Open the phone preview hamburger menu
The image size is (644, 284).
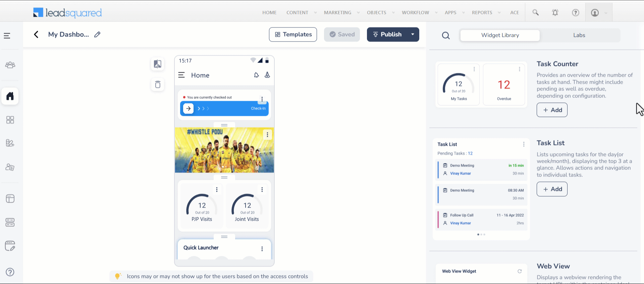tap(181, 75)
